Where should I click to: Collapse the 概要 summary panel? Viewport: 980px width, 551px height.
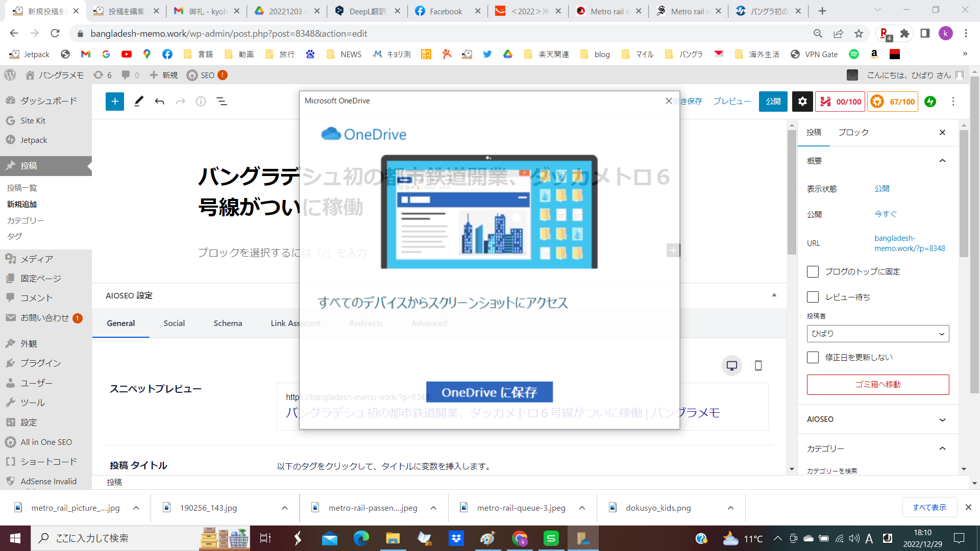(x=942, y=161)
